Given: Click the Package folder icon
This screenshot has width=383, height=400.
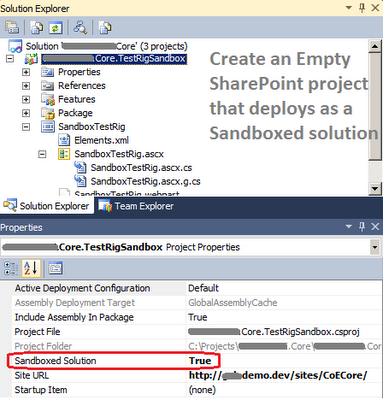Looking at the screenshot, I should click(48, 113).
